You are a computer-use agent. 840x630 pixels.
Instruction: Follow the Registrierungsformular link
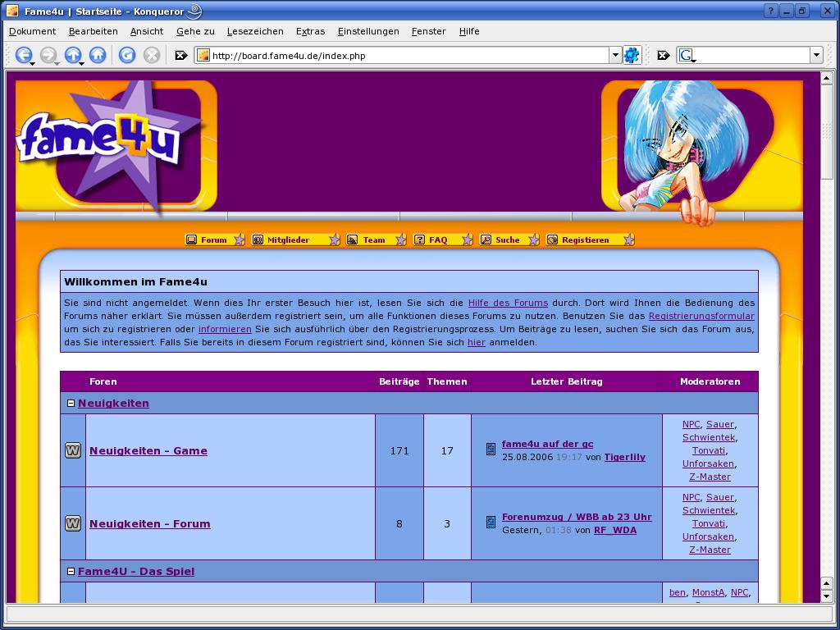[x=701, y=316]
